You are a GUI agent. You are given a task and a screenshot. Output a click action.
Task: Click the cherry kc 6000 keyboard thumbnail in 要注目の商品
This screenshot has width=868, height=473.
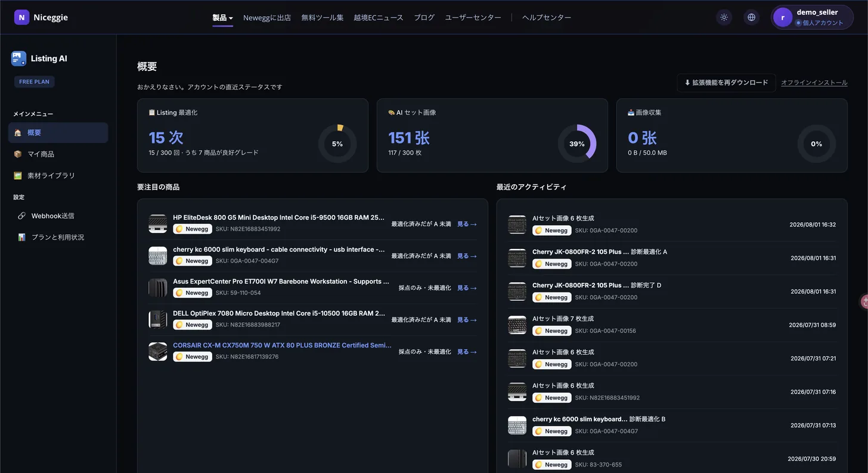158,256
